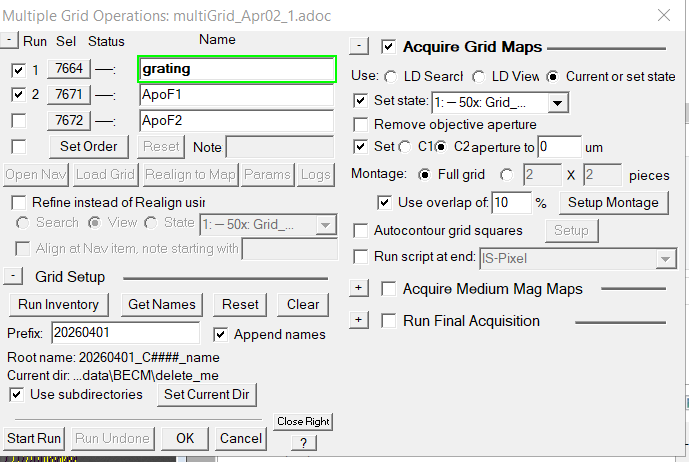
Task: Expand Run Final Acquisition section
Action: pos(359,320)
